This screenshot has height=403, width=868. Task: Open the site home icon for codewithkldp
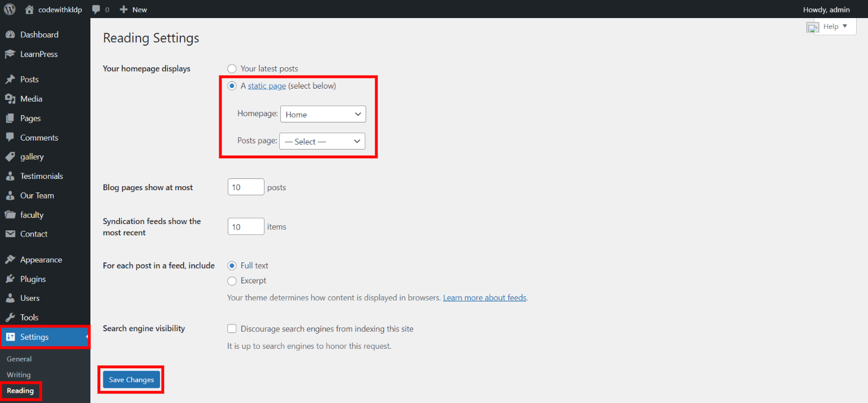[29, 10]
